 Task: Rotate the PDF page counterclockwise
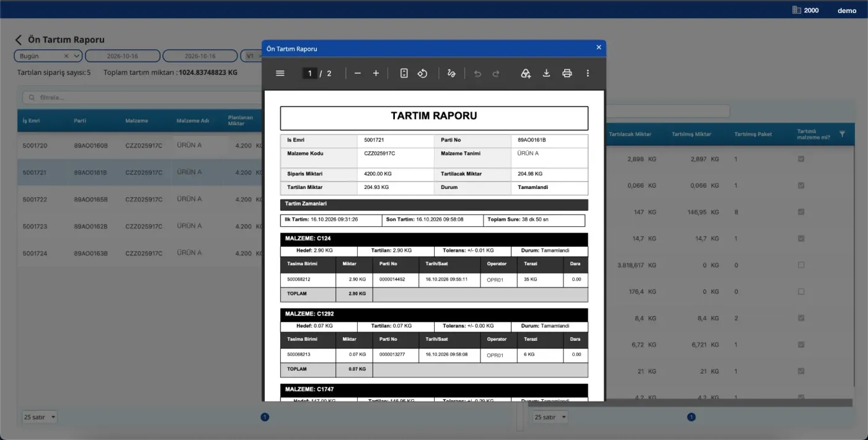point(422,73)
